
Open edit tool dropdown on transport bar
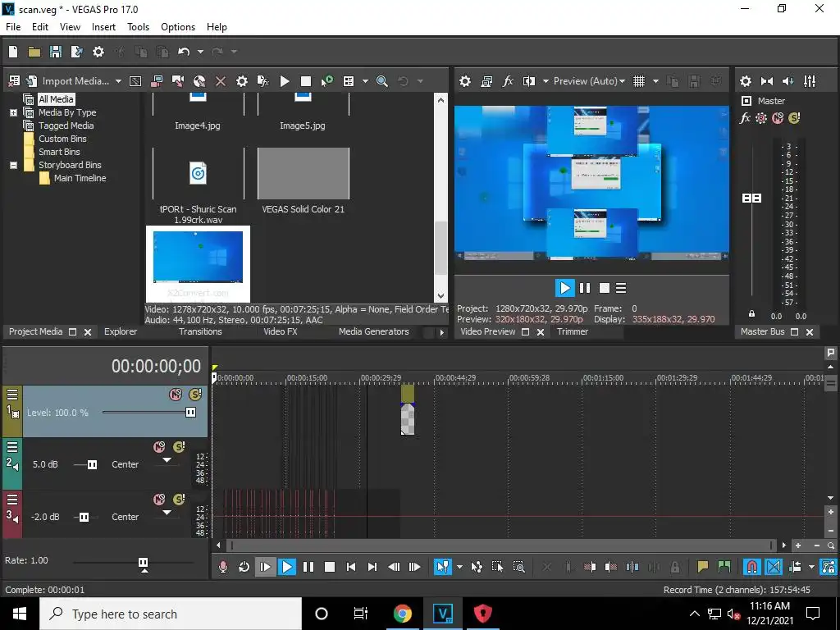tap(459, 567)
